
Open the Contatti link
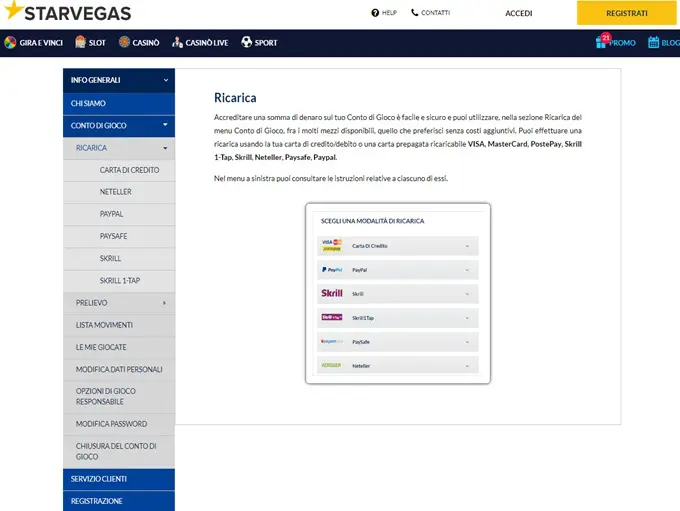[431, 13]
